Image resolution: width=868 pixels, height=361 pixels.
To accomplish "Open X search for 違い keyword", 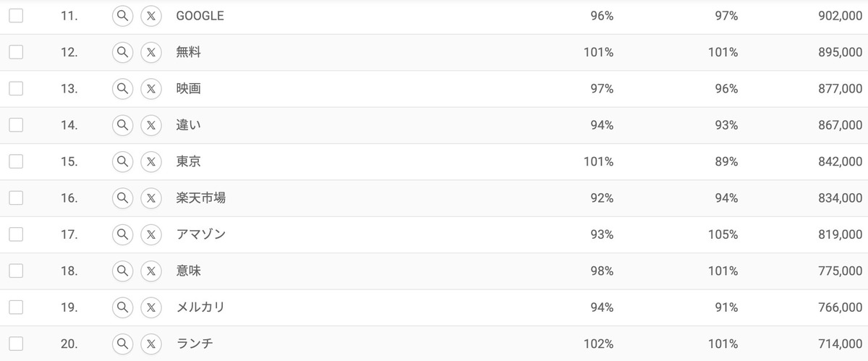I will pyautogui.click(x=150, y=125).
